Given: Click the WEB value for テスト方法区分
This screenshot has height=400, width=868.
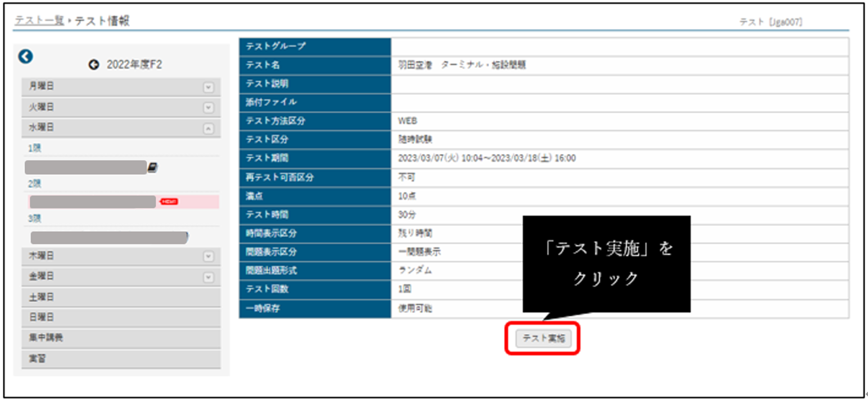Looking at the screenshot, I should [x=407, y=121].
